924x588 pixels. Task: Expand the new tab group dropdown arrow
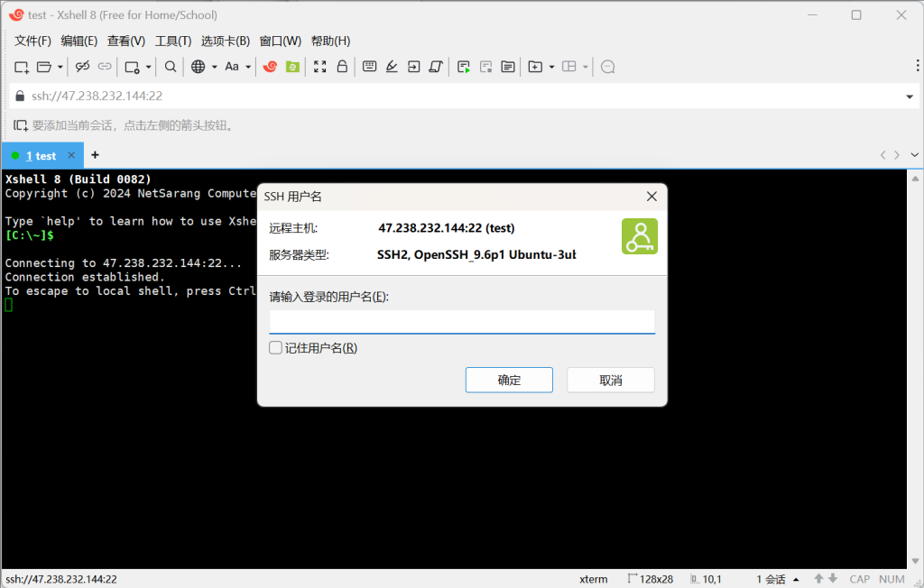(x=551, y=67)
